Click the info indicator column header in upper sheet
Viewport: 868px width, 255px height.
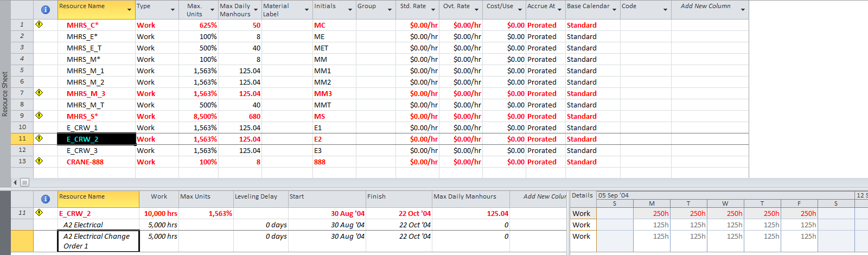click(x=46, y=10)
